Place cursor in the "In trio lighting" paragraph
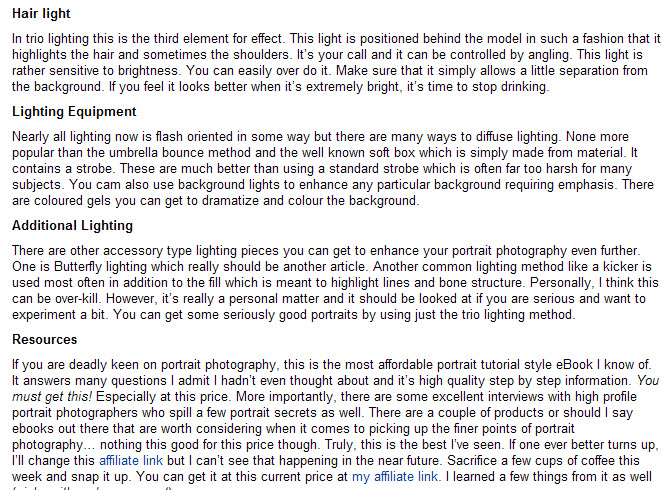Screen dimensions: 662x490 (x=336, y=62)
